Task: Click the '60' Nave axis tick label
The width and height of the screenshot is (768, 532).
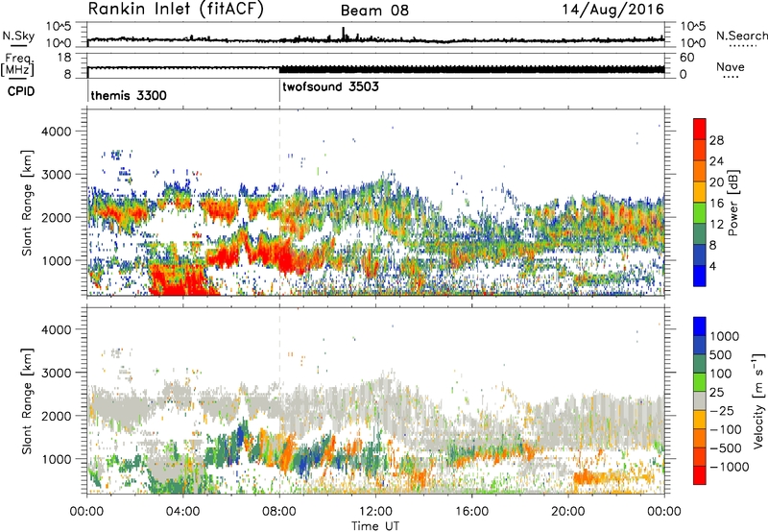Action: (x=686, y=58)
